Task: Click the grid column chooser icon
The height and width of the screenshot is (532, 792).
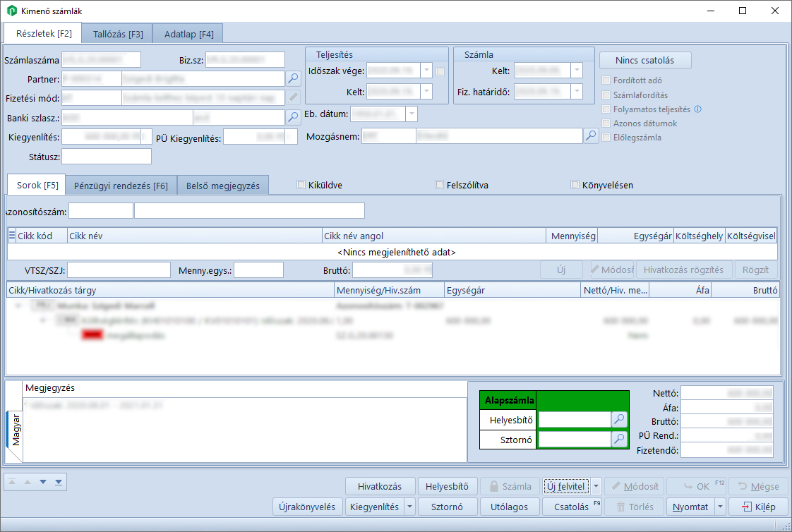Action: [x=11, y=236]
